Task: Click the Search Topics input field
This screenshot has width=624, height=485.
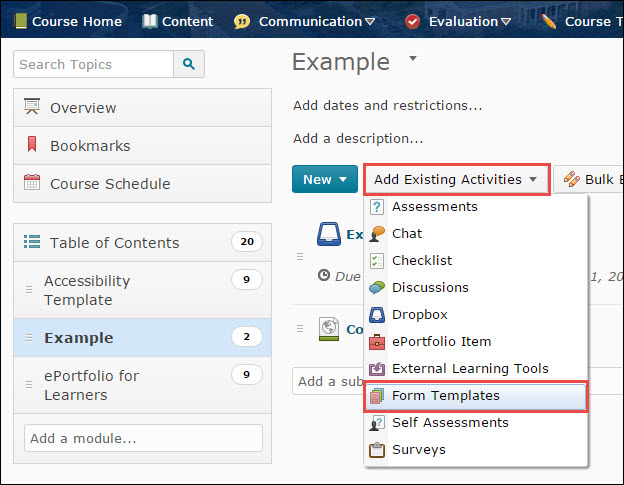Action: 93,64
